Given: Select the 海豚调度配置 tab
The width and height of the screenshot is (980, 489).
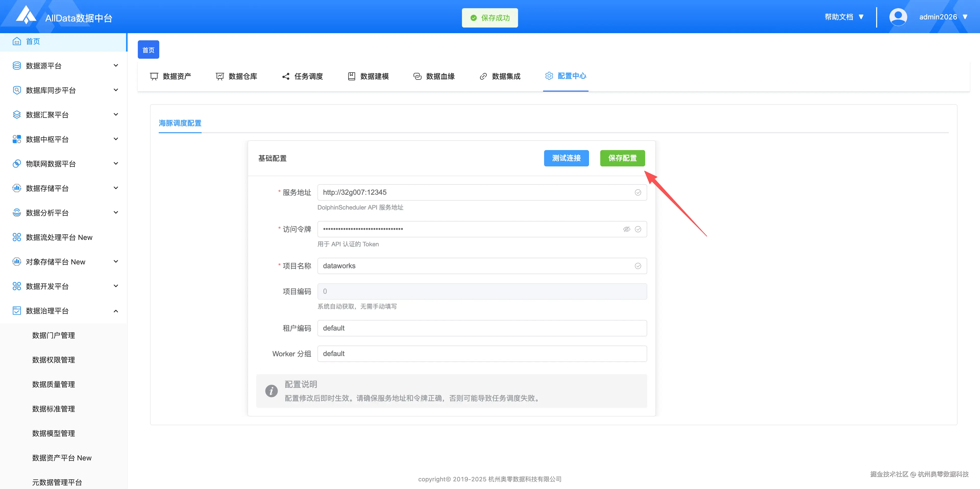Looking at the screenshot, I should click(180, 123).
